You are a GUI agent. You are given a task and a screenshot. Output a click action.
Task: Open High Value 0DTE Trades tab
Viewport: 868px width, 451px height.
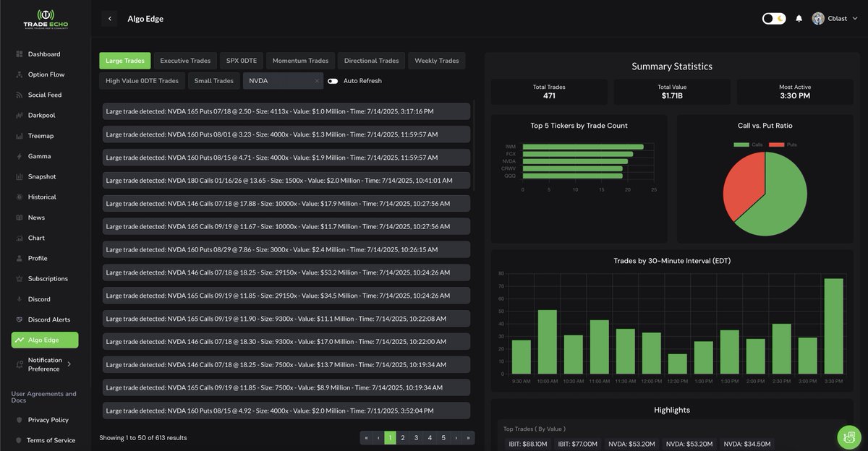pyautogui.click(x=142, y=81)
